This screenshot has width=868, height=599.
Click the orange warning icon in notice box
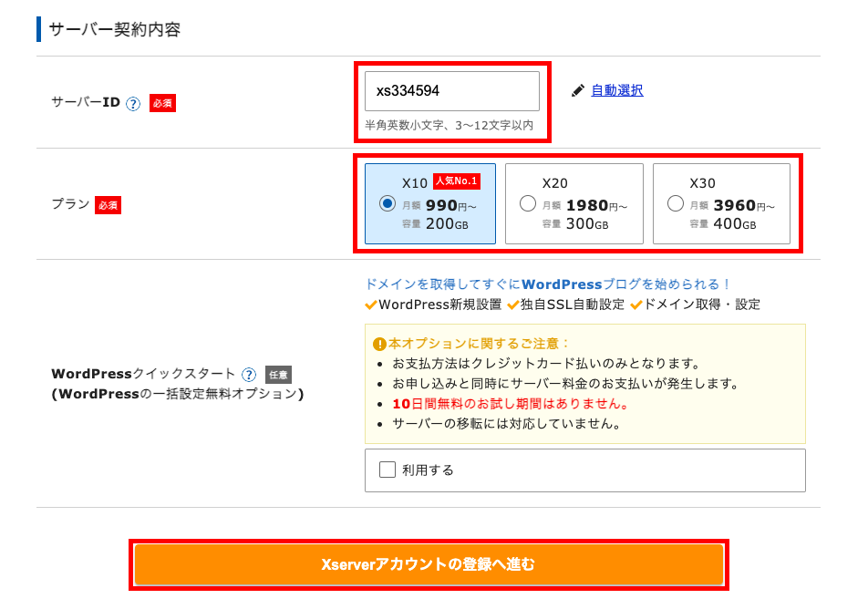379,344
